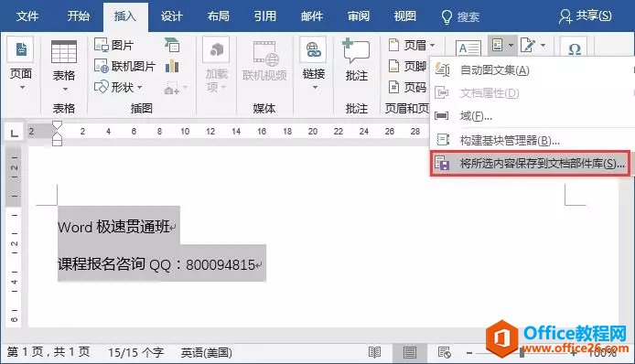Click the word count 15/15 个字

135,353
